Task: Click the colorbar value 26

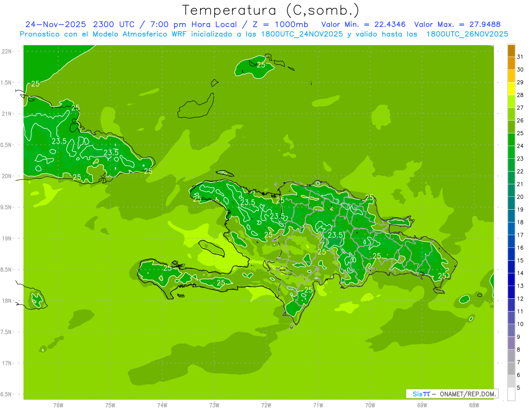Action: pyautogui.click(x=520, y=120)
